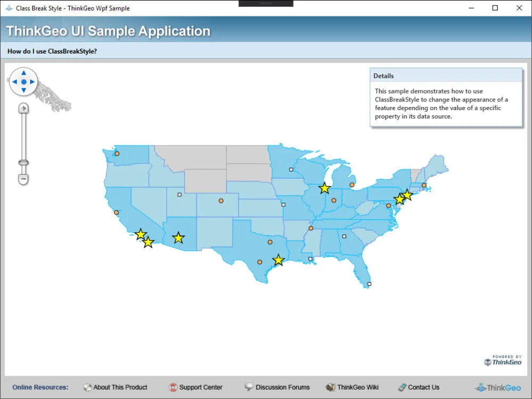This screenshot has width=532, height=399.
Task: Select the white square marker in Louisiana
Action: coord(311,259)
